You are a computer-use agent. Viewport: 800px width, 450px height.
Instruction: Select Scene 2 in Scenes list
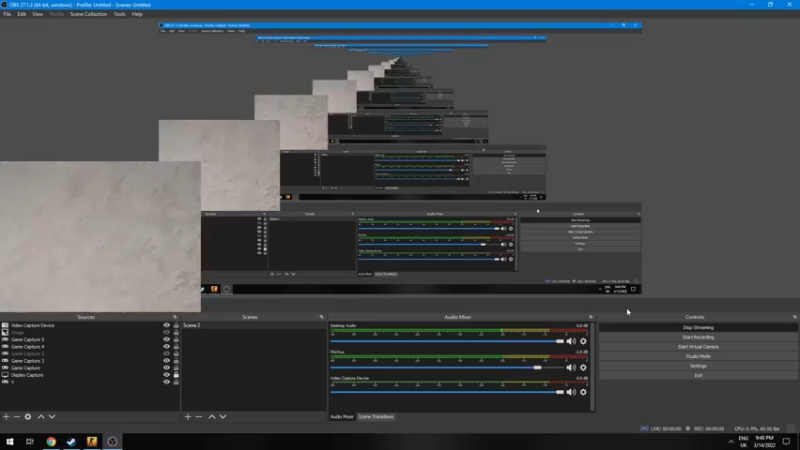click(x=254, y=325)
